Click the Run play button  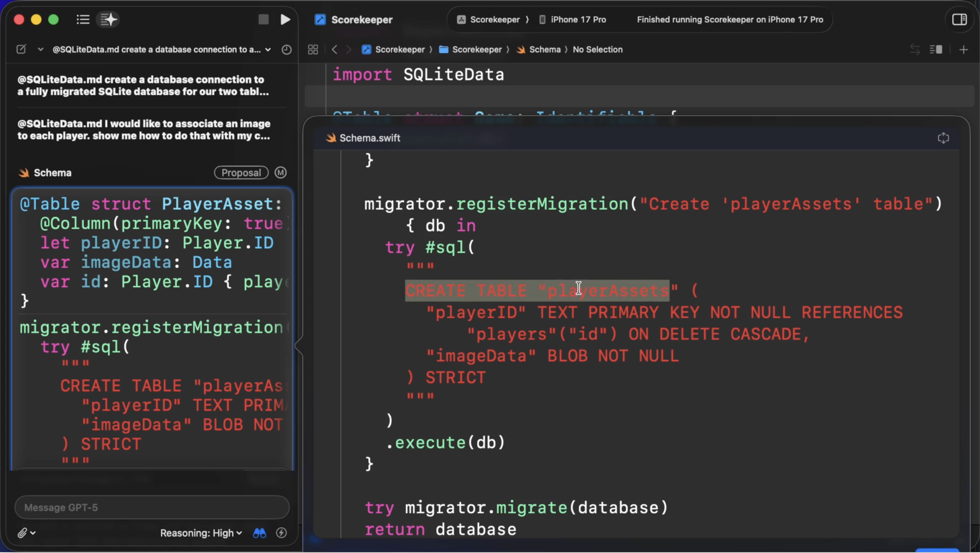[285, 20]
